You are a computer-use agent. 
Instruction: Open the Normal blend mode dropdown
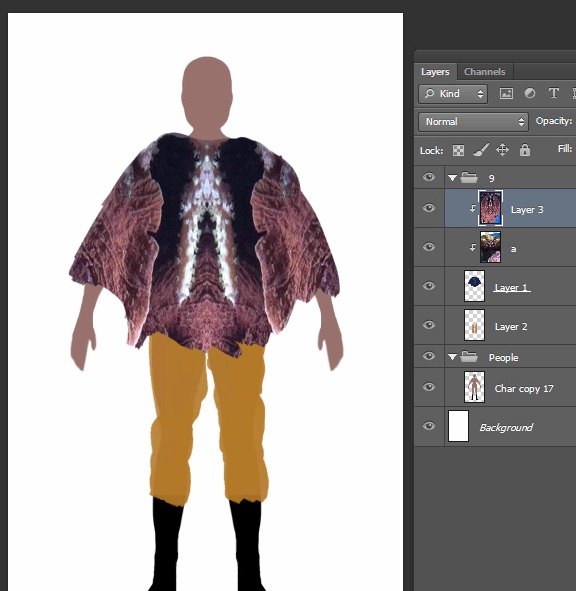(x=473, y=122)
